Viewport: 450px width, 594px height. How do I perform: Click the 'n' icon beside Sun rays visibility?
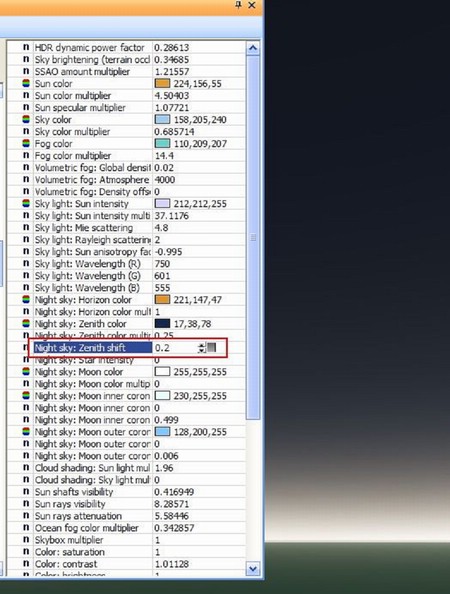(26, 503)
